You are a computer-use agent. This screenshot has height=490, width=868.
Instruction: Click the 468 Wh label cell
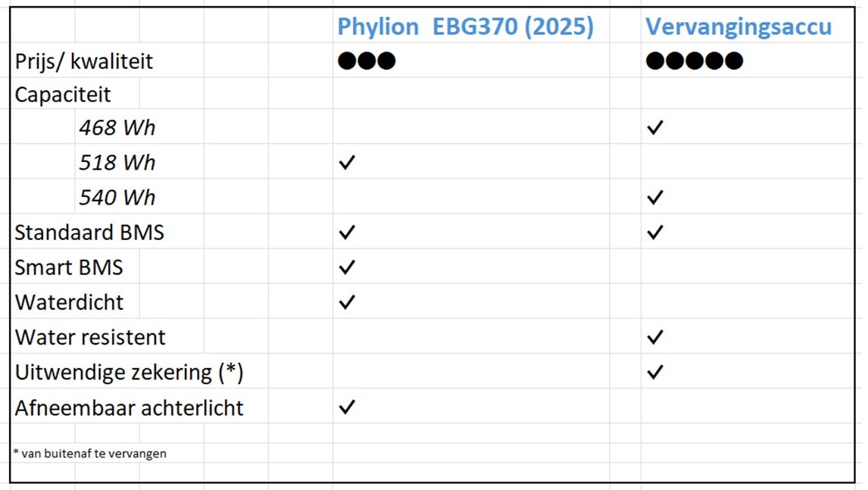117,127
